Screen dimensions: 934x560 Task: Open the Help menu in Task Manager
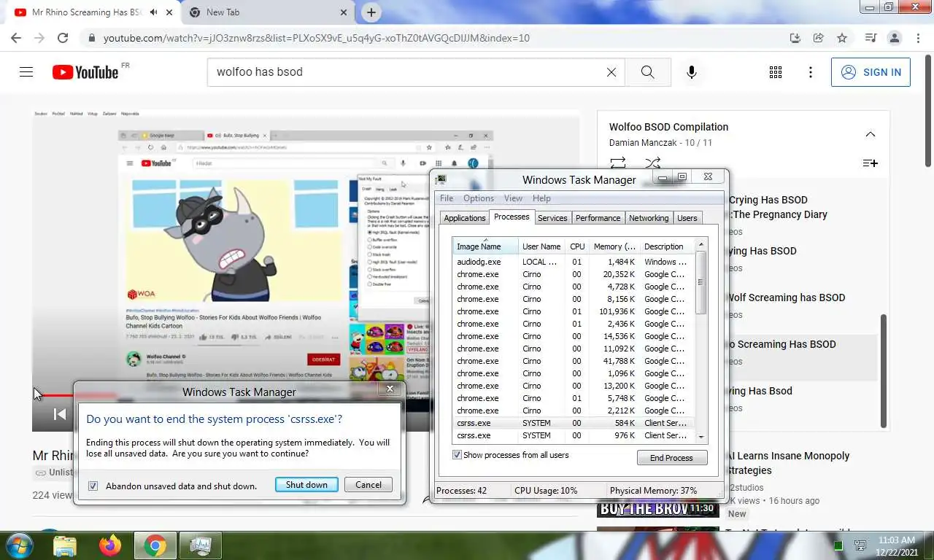[x=541, y=198]
